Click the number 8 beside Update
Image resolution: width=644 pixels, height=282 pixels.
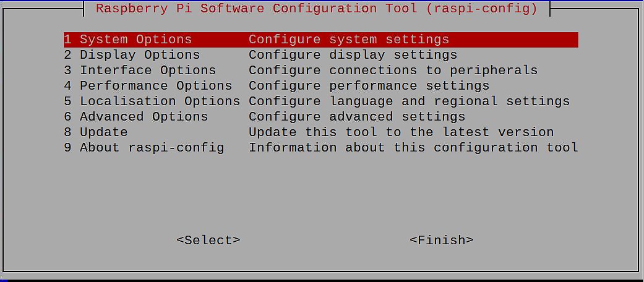click(68, 132)
